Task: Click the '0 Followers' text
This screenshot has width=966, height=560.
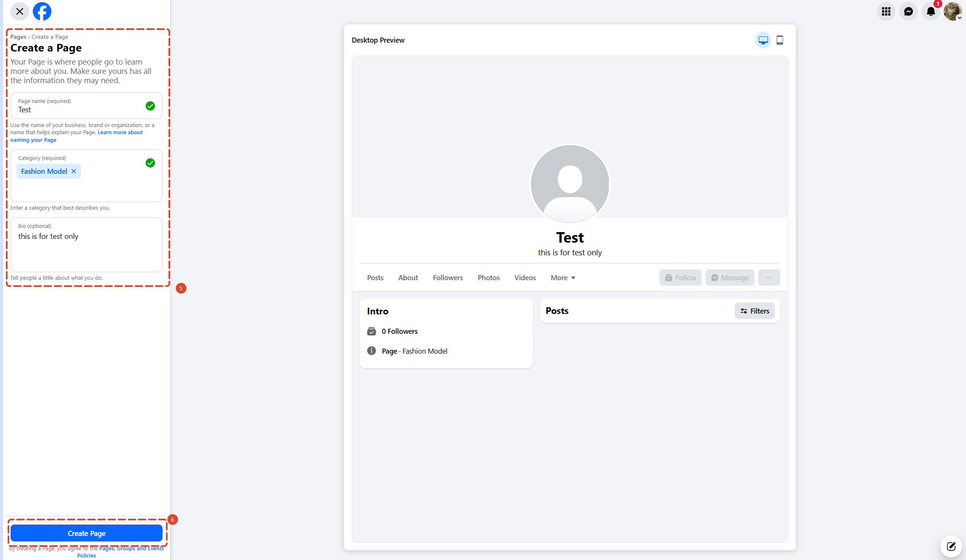Action: point(399,331)
